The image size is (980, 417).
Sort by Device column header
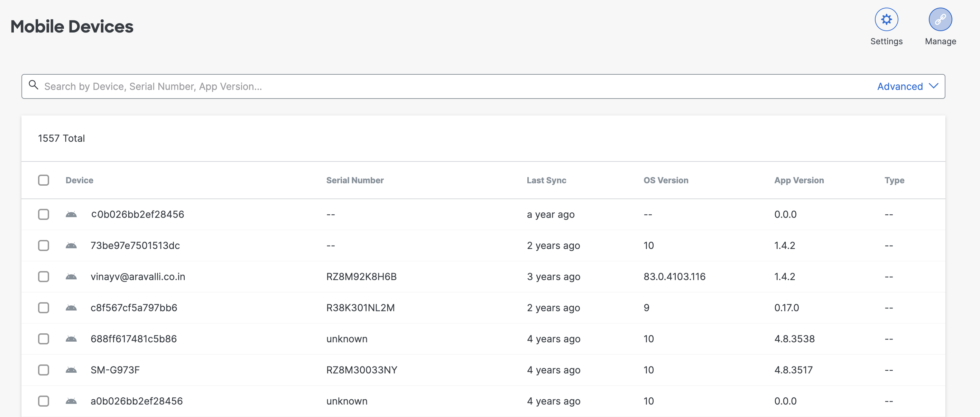[x=79, y=180]
